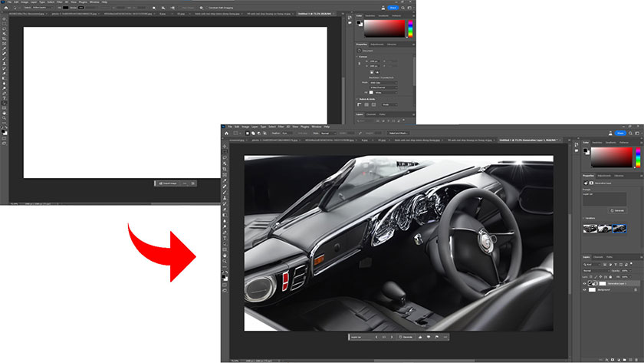Open the Window menu in the front window
Screen dimensions: 644x363
[316, 127]
